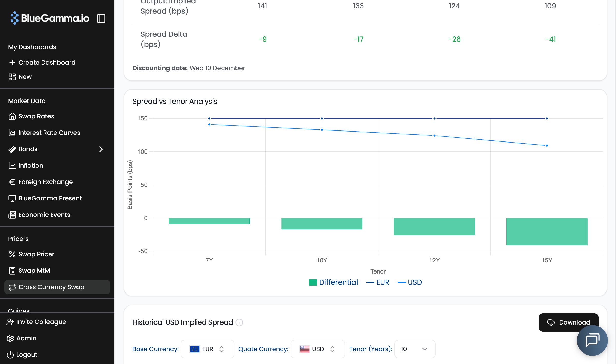Viewport: 616px width, 364px height.
Task: Open My Dashboards section
Action: [32, 47]
